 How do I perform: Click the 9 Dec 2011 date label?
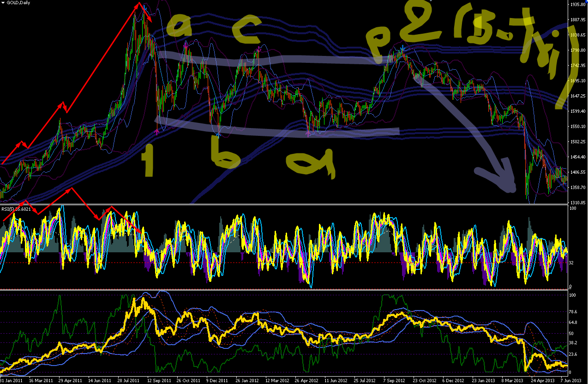(217, 380)
